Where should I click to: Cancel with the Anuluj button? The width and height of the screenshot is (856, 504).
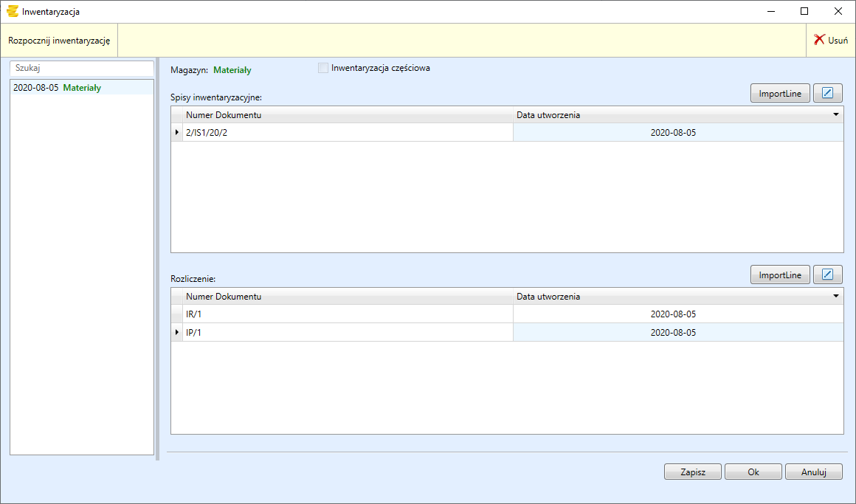tap(813, 472)
